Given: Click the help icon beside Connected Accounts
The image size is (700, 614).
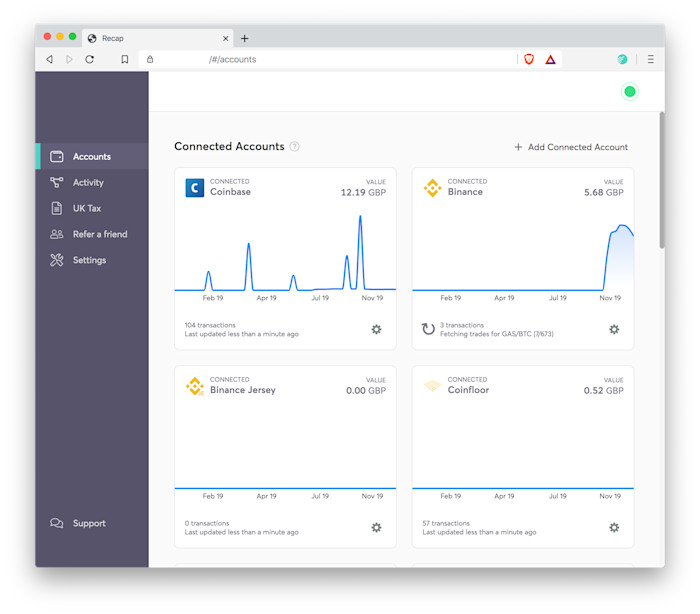Looking at the screenshot, I should pos(295,146).
